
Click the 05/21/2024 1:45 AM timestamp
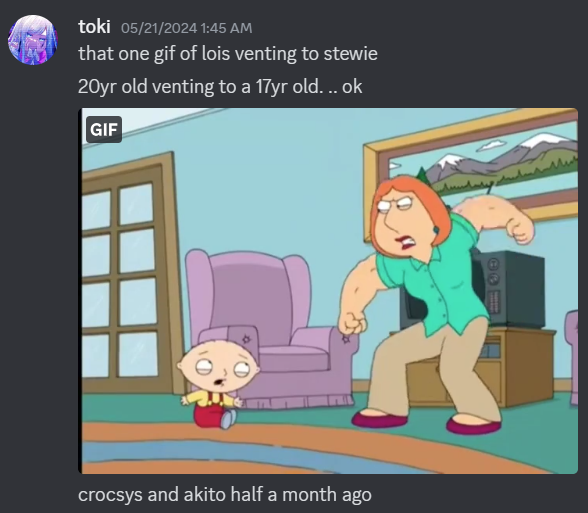pyautogui.click(x=186, y=28)
